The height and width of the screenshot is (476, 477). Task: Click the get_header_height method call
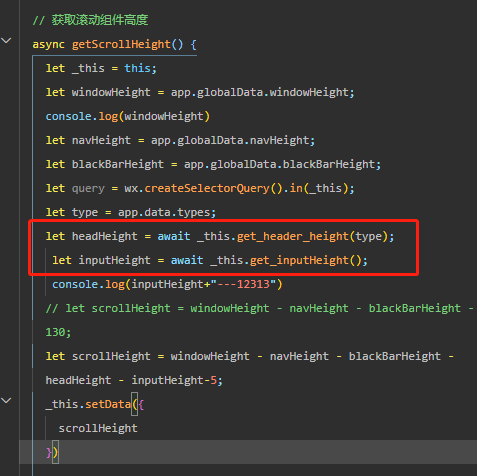pyautogui.click(x=293, y=236)
